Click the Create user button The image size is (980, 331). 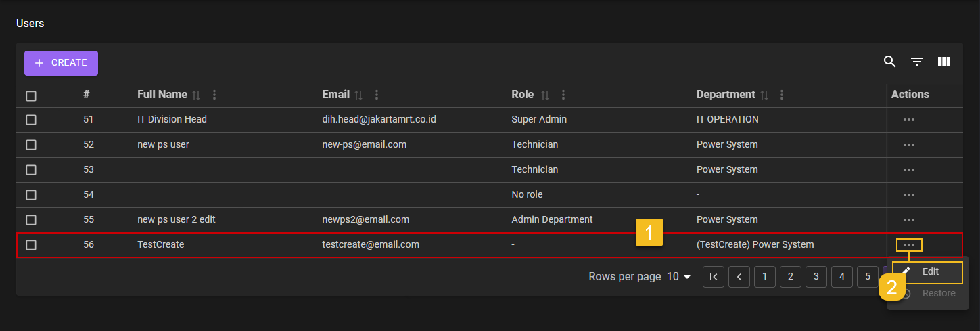tap(62, 63)
